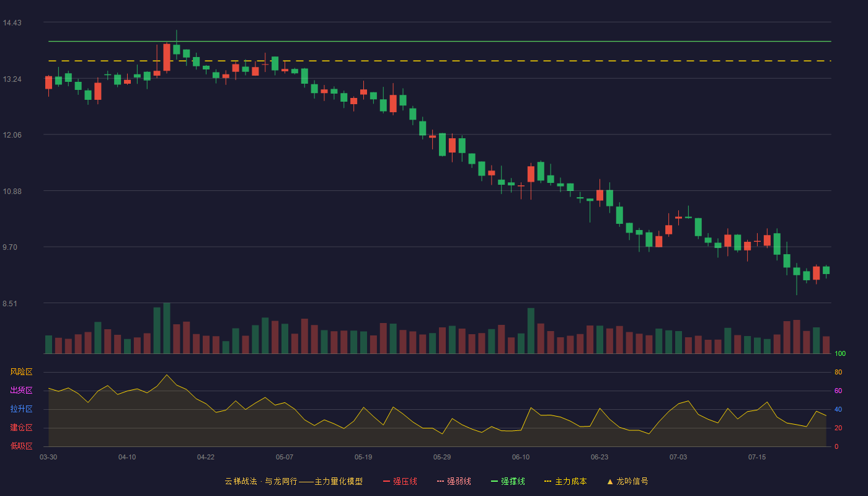Click the red 20 indicator scale value
The image size is (868, 496).
[838, 428]
